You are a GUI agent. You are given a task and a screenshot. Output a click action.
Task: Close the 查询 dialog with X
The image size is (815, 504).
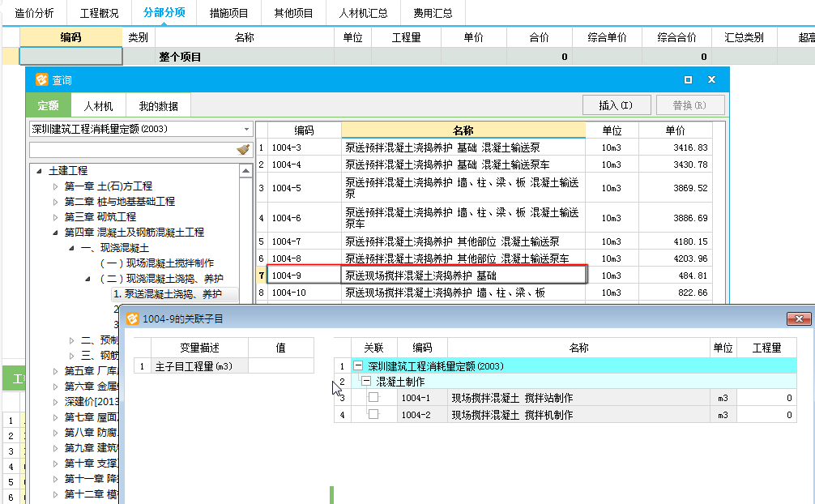coord(711,79)
